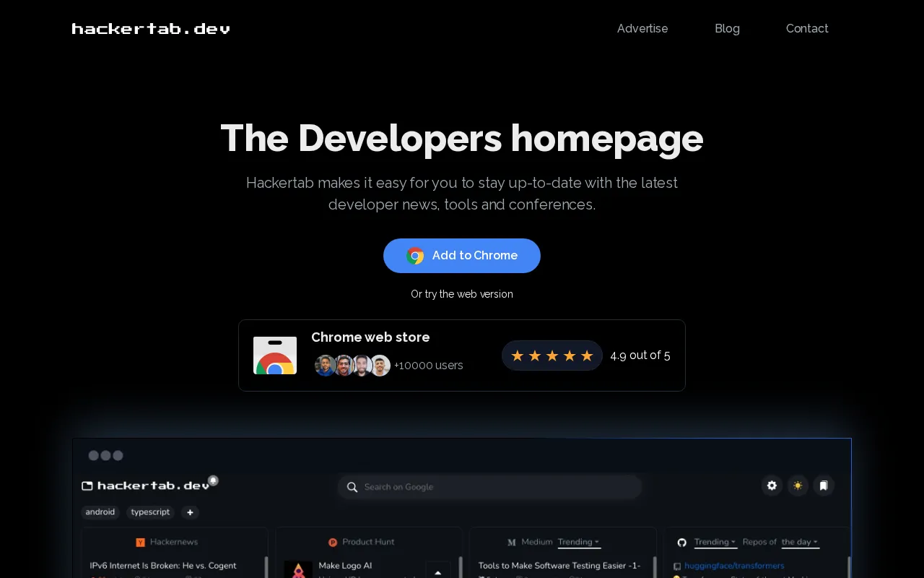This screenshot has width=924, height=578.
Task: Open the bookmarks icon in preview
Action: pos(824,486)
